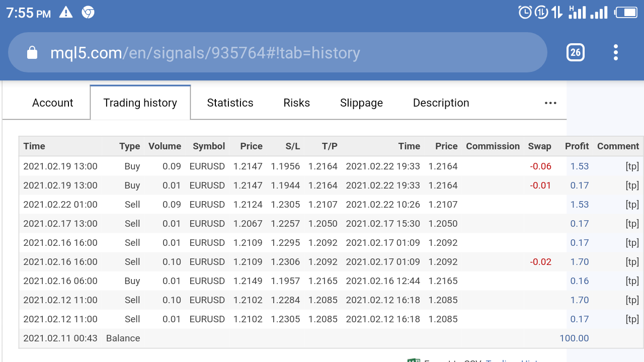Click the 1.2284 S/L value
Viewport: 644px width, 362px height.
285,300
